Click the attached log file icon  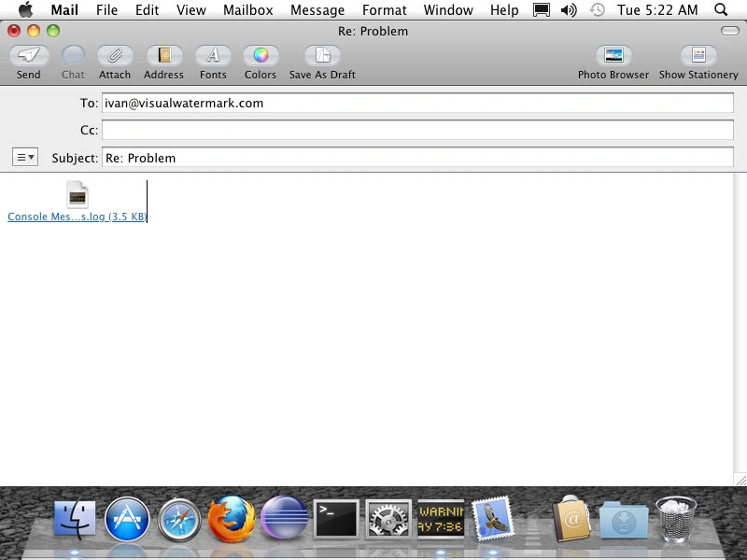pos(78,194)
